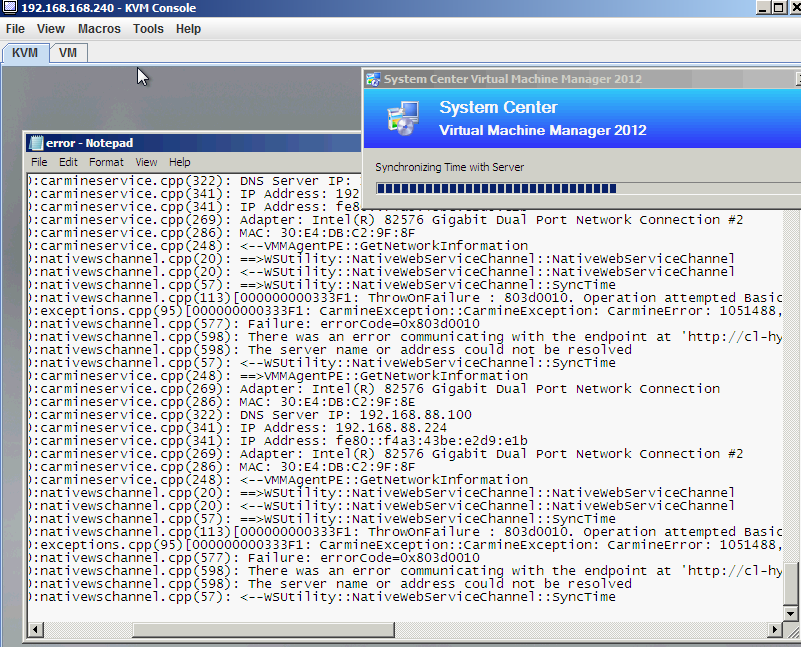
Task: Open Notepad's View menu
Action: pyautogui.click(x=146, y=162)
